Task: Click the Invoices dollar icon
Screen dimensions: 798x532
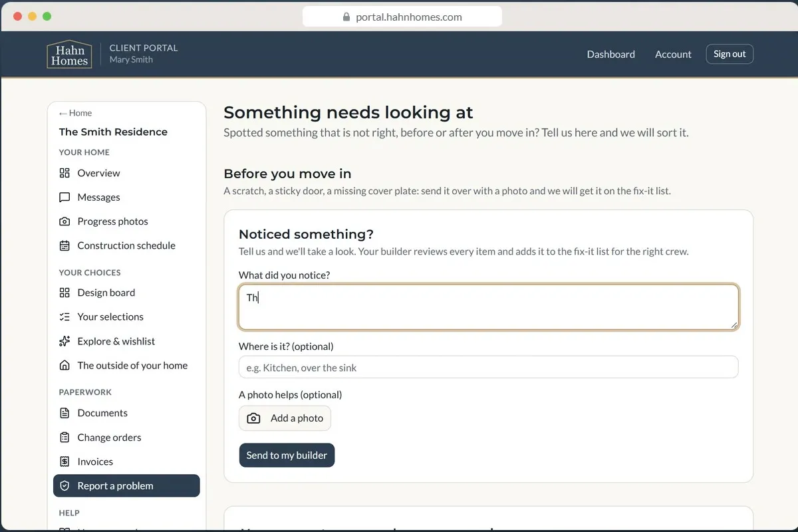Action: 65,462
